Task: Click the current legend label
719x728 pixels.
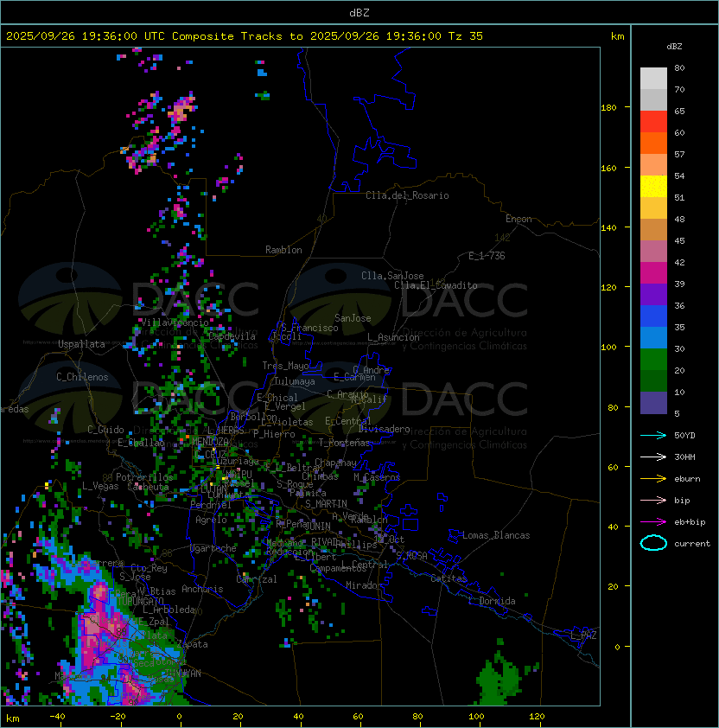Action: click(x=692, y=543)
